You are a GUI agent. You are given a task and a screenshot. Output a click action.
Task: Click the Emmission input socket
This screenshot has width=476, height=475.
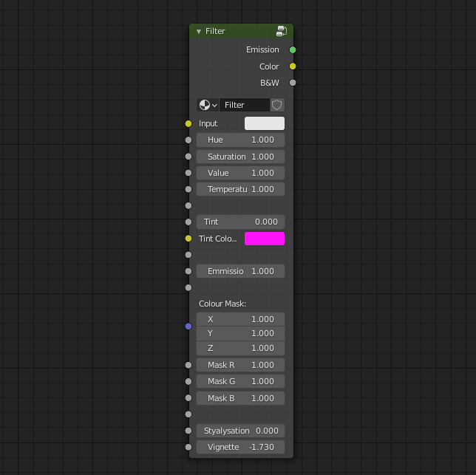pos(188,271)
